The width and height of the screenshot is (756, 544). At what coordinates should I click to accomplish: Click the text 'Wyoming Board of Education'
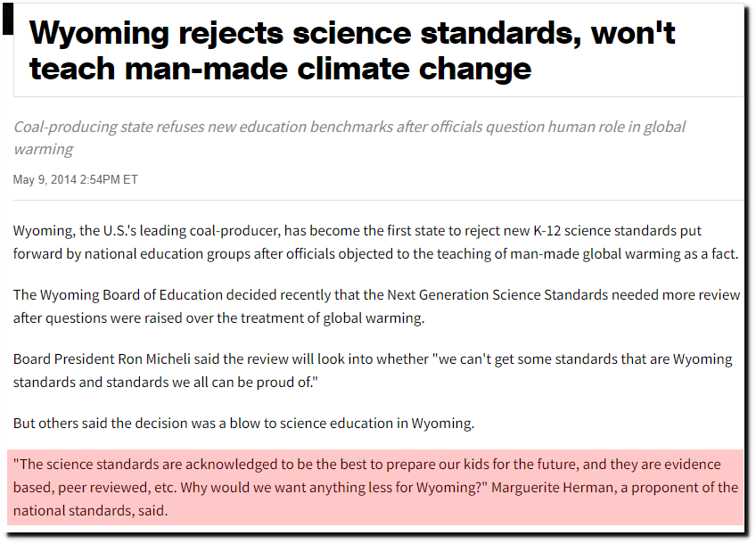point(131,294)
